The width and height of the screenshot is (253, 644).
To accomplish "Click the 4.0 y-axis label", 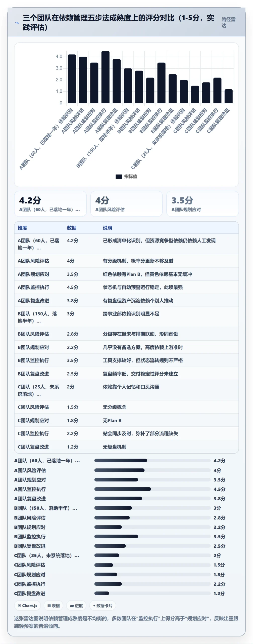I will 59,57.
